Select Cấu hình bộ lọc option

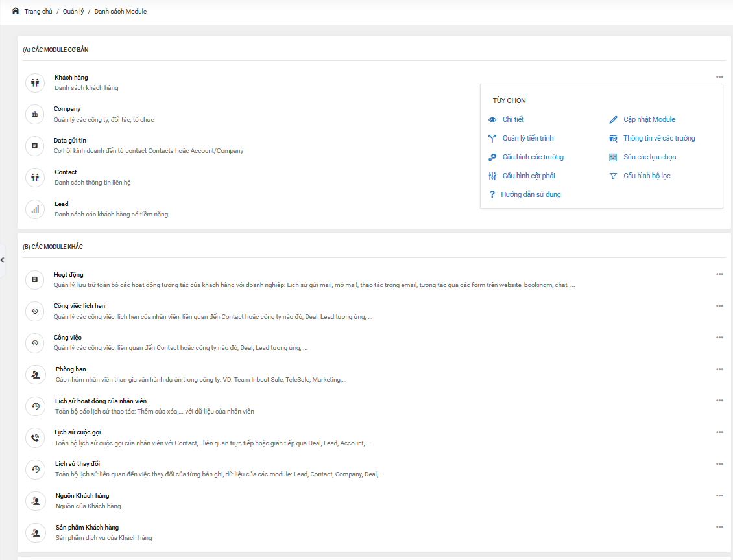click(x=647, y=176)
